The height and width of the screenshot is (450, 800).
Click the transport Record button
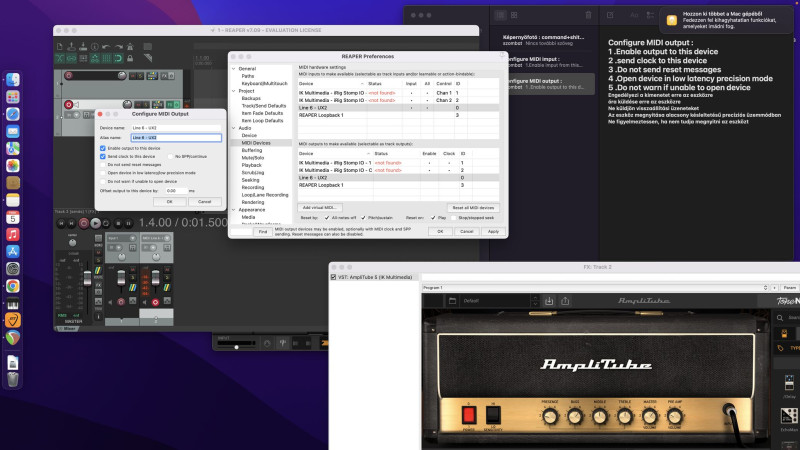tap(84, 223)
